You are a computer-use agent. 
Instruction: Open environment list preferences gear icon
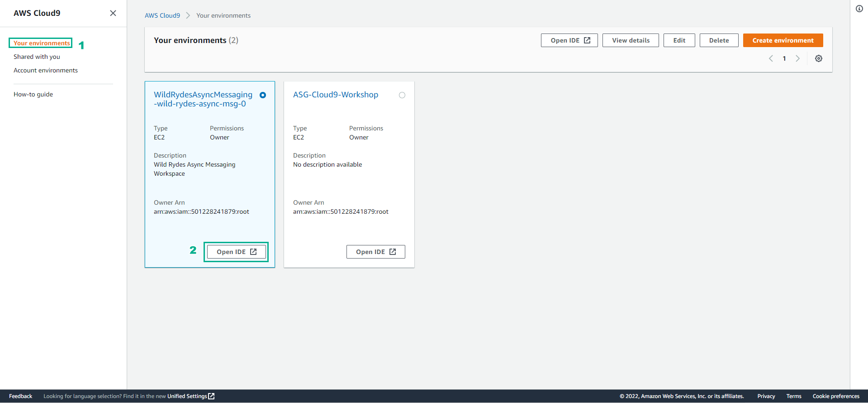click(819, 58)
